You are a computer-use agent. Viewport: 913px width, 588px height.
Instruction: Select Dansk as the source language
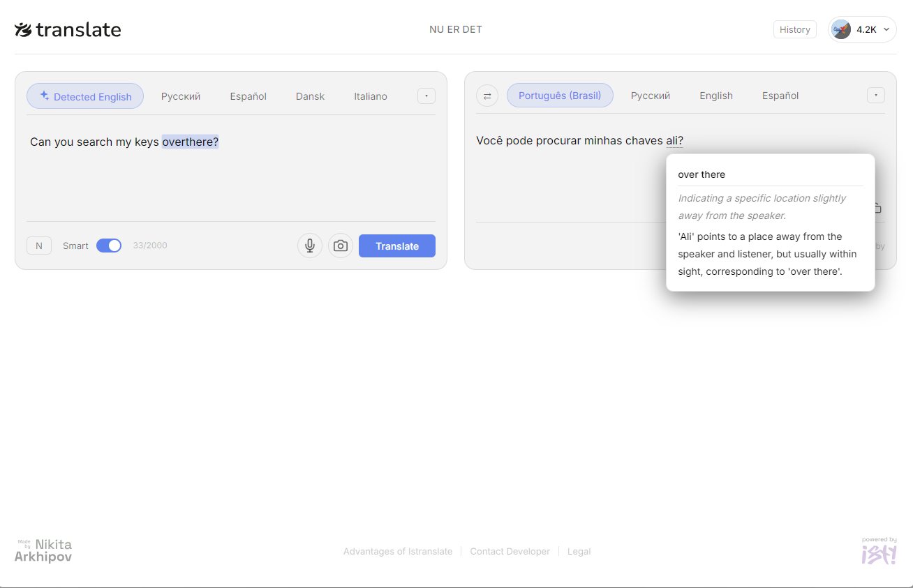tap(310, 96)
